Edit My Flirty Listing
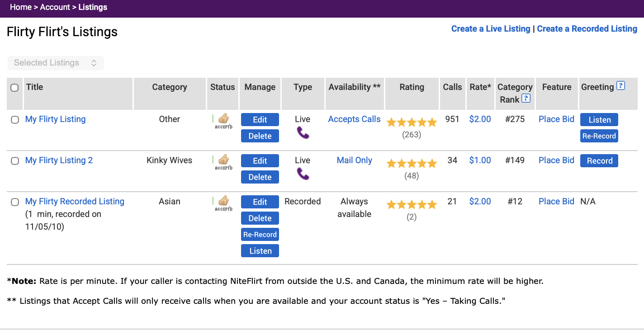Screen dimensions: 644x330 [x=260, y=120]
